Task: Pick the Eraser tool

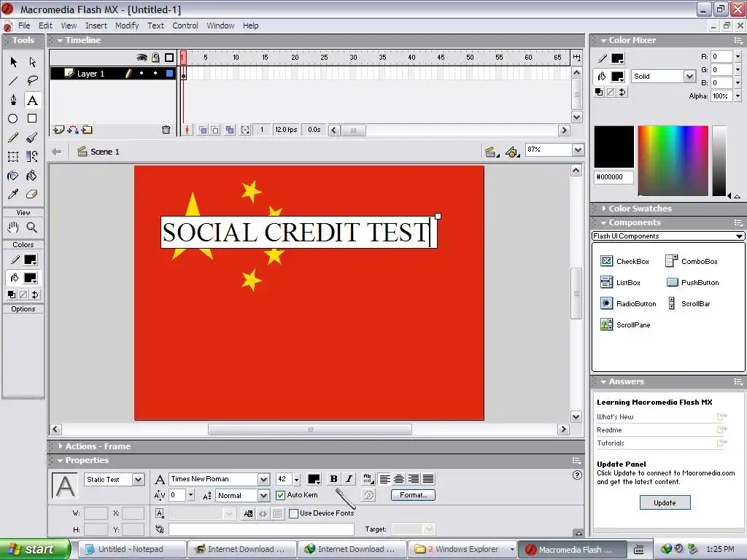Action: pyautogui.click(x=32, y=194)
